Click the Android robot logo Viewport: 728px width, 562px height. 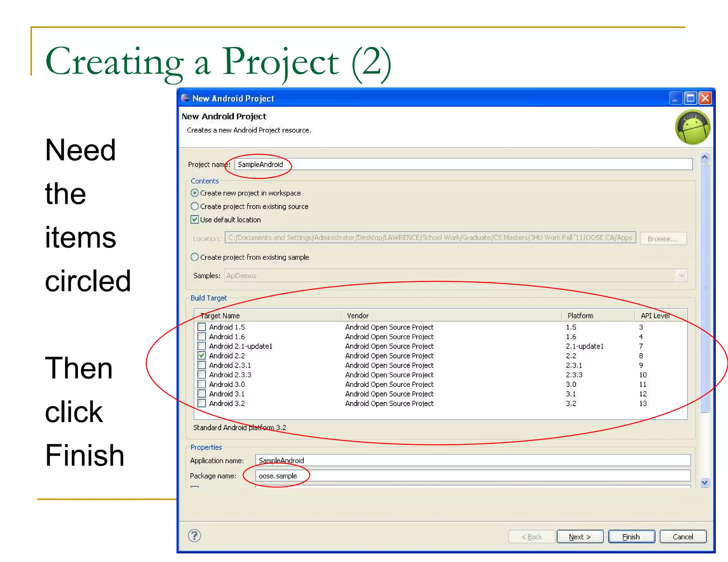(692, 127)
